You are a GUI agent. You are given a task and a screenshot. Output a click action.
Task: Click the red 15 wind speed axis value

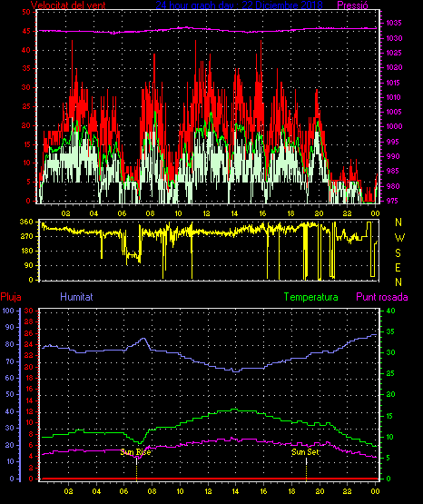(26, 144)
